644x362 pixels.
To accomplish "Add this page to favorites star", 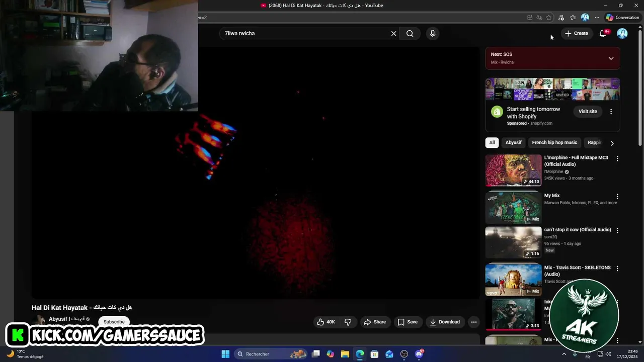I will pos(549,18).
